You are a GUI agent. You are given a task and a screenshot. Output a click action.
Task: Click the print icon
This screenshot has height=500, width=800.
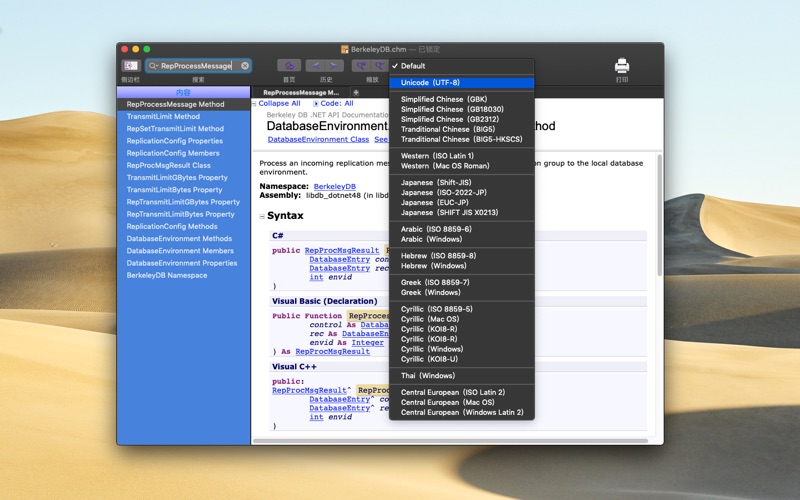(x=621, y=67)
